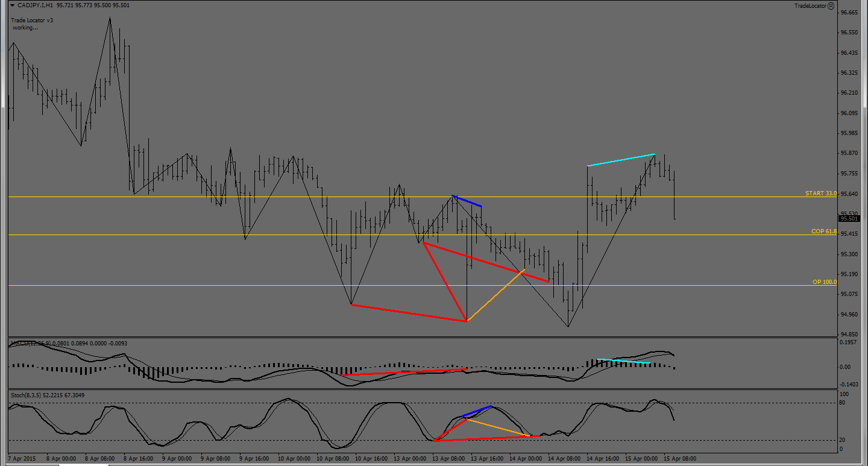The width and height of the screenshot is (868, 466).
Task: Click the START 33.0 level label
Action: click(x=820, y=194)
